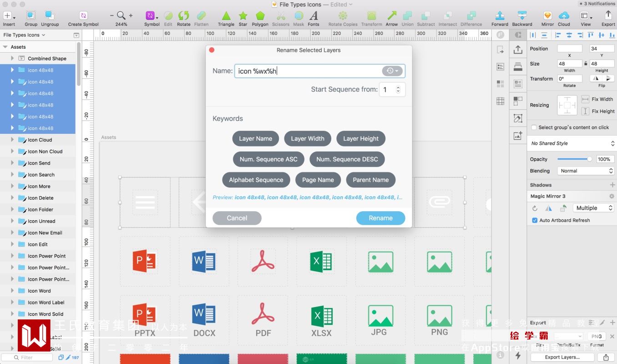Open the name history dropdown in dialog
This screenshot has height=364, width=617.
(x=392, y=71)
